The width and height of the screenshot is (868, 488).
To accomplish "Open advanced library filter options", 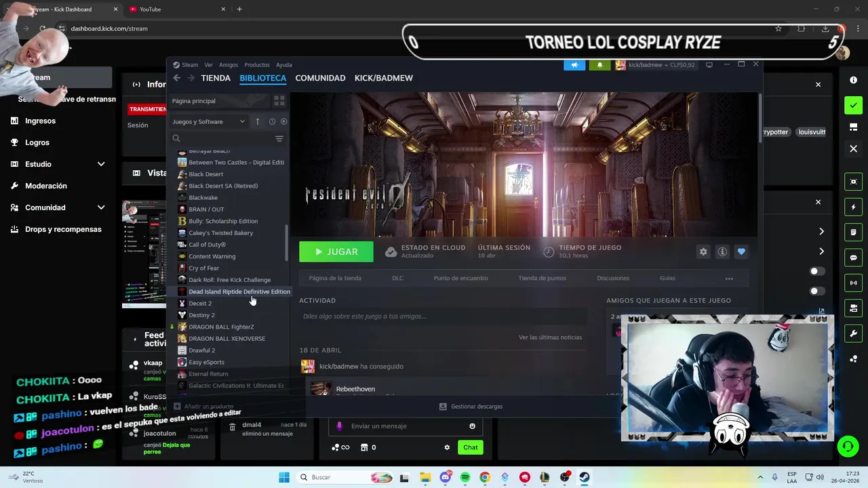I will (279, 138).
